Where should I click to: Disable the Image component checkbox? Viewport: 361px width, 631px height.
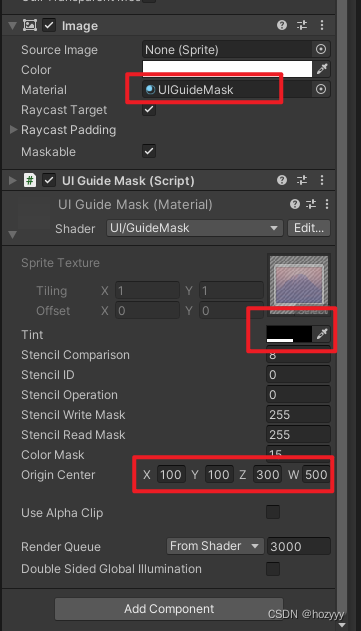click(x=49, y=25)
